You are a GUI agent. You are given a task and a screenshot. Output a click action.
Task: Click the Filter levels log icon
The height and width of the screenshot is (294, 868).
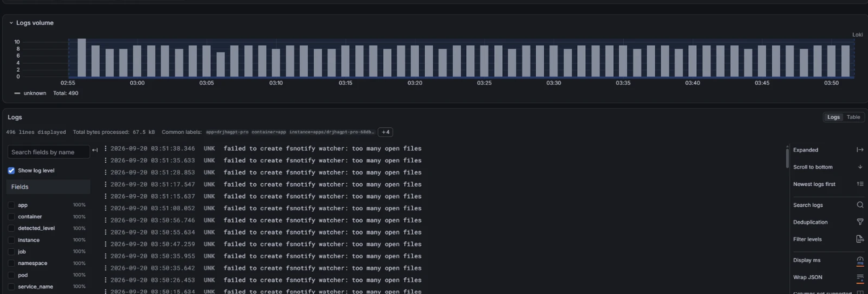[860, 239]
